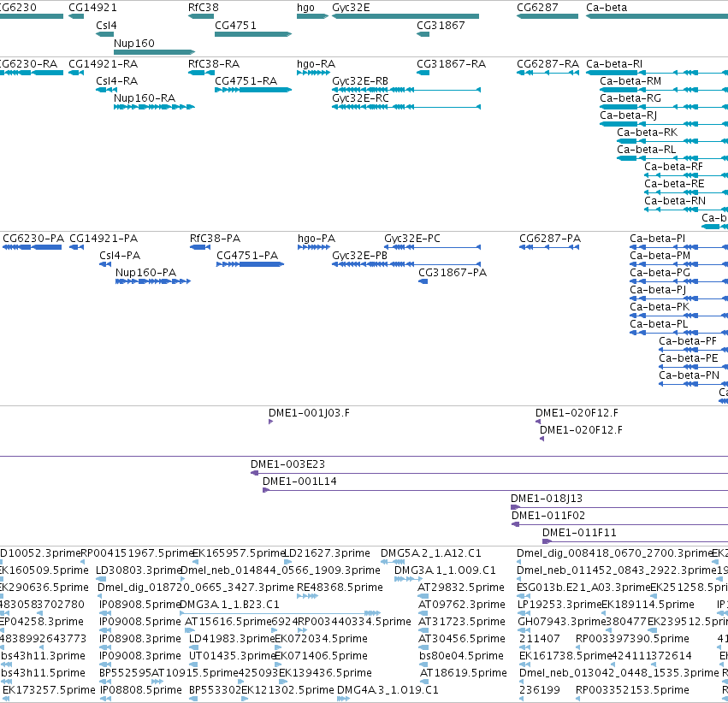The height and width of the screenshot is (703, 728).
Task: Click the Gyc32E gene label
Action: [351, 8]
